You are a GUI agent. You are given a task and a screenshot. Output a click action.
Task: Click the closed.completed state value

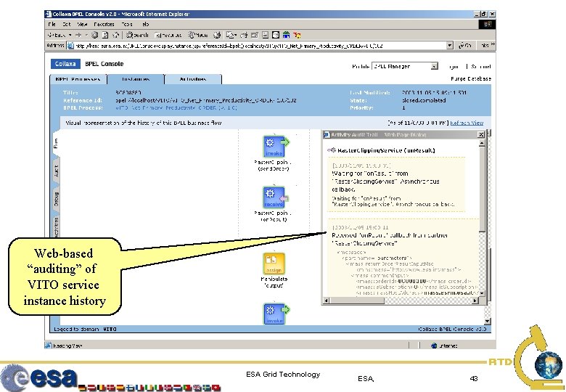(424, 100)
